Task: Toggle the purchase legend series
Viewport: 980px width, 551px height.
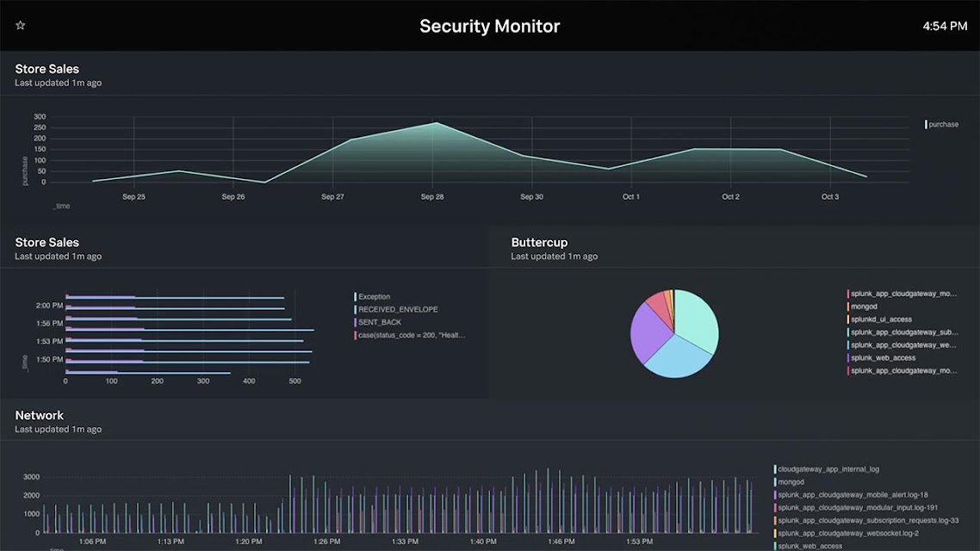Action: (x=942, y=124)
